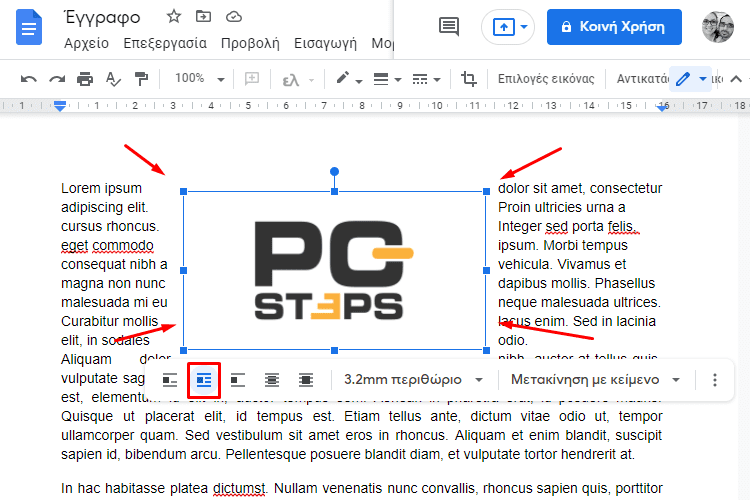
Task: Click the image rotation handle
Action: pyautogui.click(x=334, y=171)
